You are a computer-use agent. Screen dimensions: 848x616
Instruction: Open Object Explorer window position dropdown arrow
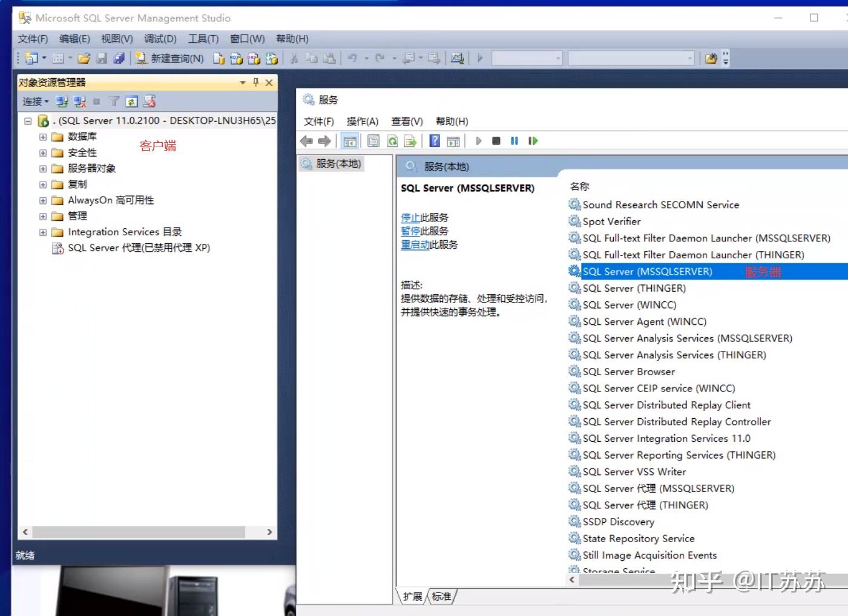coord(243,82)
